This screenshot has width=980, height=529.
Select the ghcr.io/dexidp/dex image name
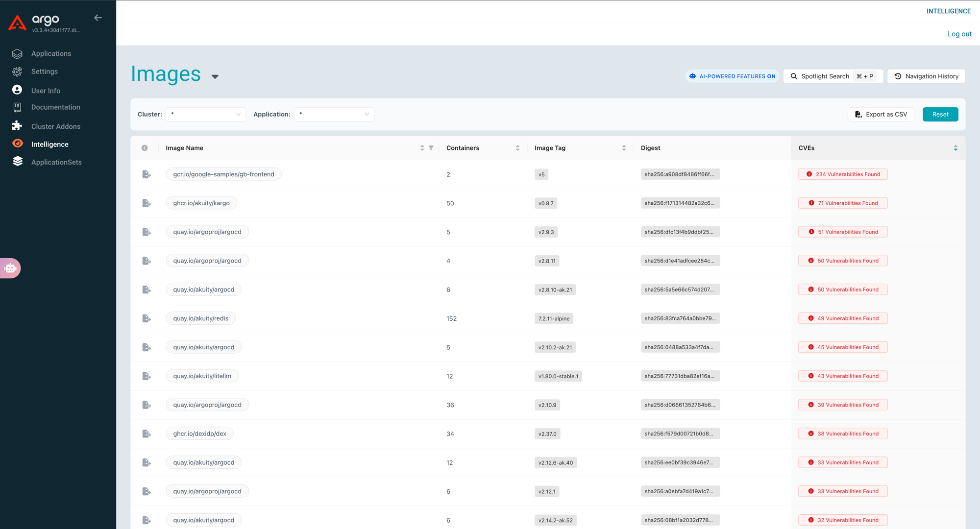click(199, 434)
